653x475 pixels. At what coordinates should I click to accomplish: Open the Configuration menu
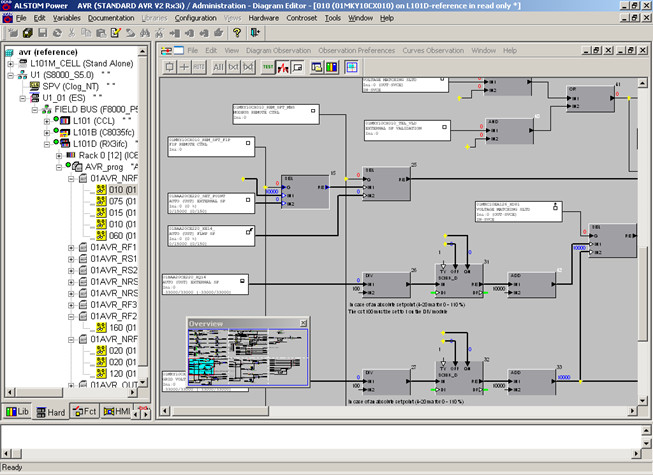194,18
